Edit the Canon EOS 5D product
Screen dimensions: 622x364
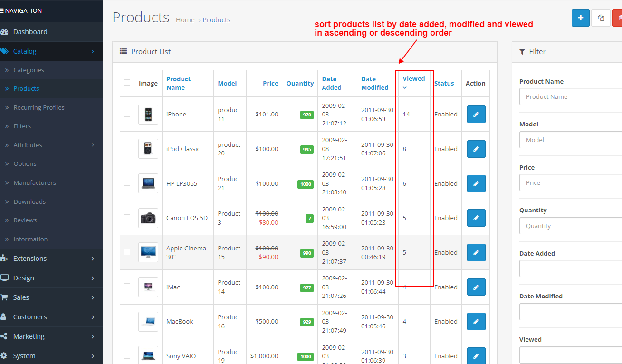point(476,218)
